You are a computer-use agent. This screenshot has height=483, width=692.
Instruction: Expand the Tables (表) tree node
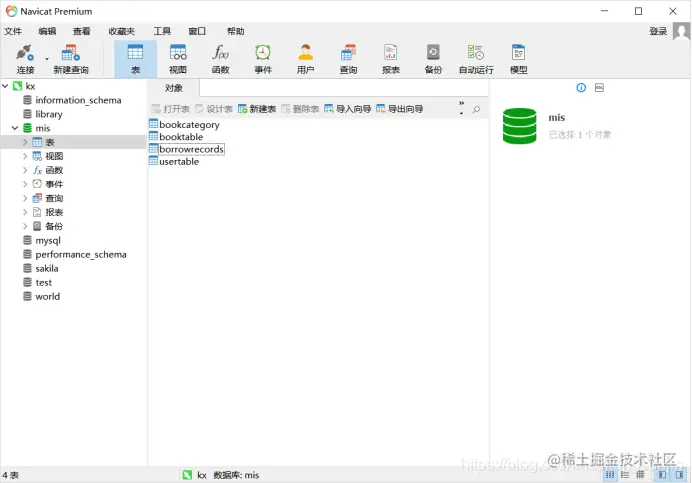[25, 142]
